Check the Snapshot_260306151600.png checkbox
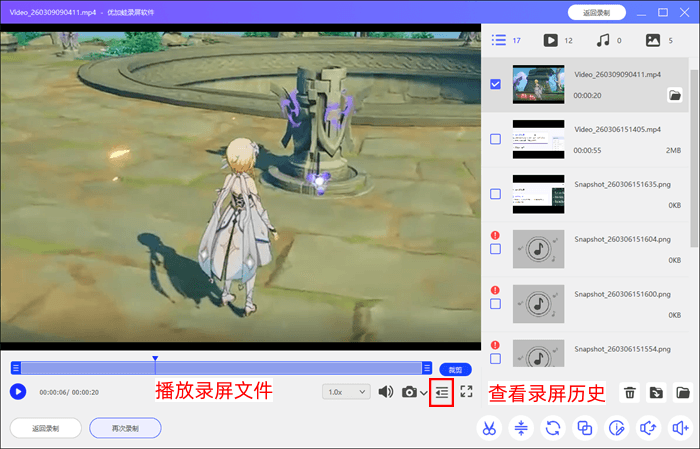The width and height of the screenshot is (700, 449). click(495, 303)
